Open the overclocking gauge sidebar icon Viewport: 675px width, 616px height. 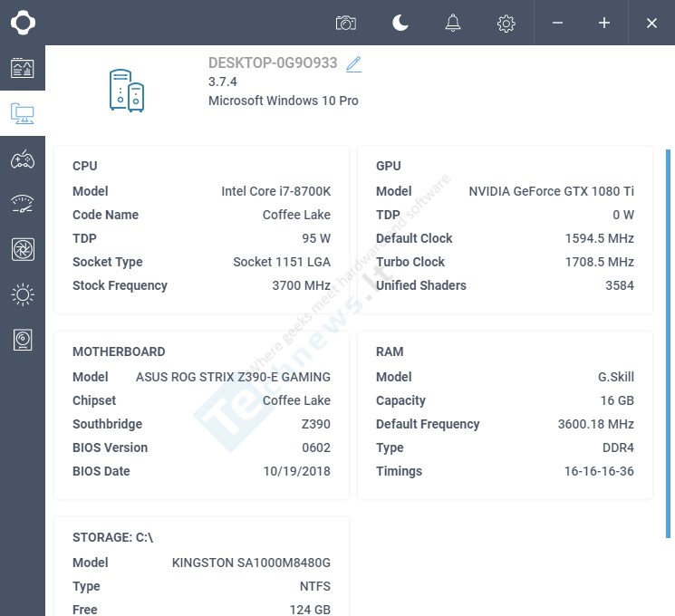[x=23, y=204]
